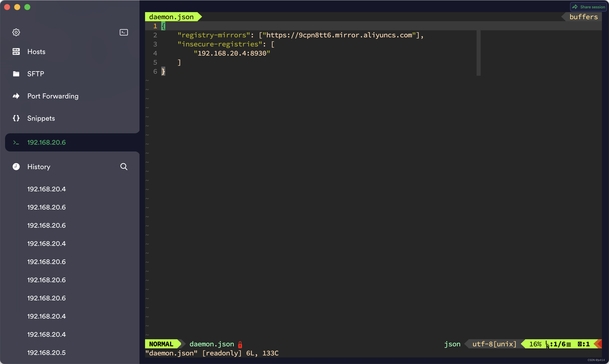Click the Hosts server icon
This screenshot has height=364, width=609.
click(x=16, y=51)
